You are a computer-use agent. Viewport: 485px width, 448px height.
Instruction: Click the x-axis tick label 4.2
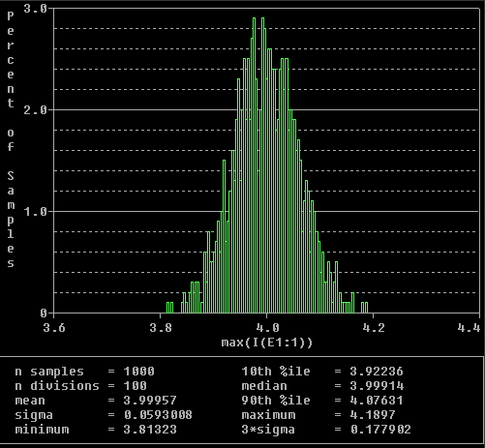pyautogui.click(x=374, y=328)
